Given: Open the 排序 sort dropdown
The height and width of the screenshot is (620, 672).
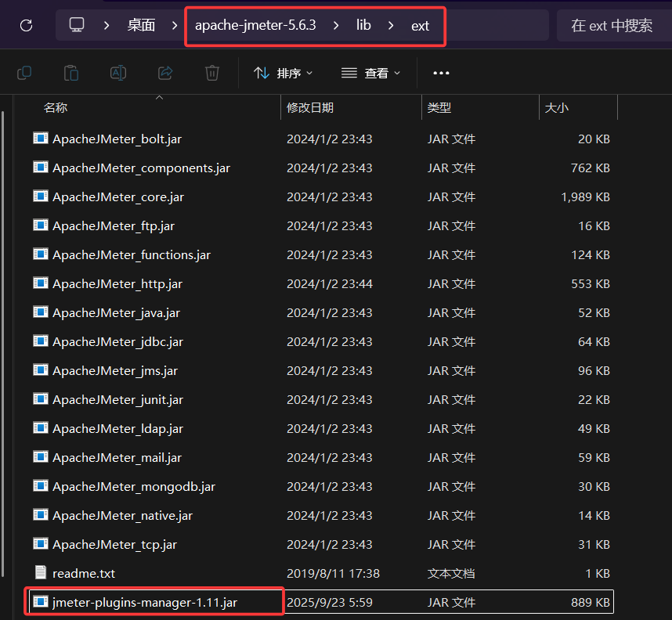Looking at the screenshot, I should (283, 74).
